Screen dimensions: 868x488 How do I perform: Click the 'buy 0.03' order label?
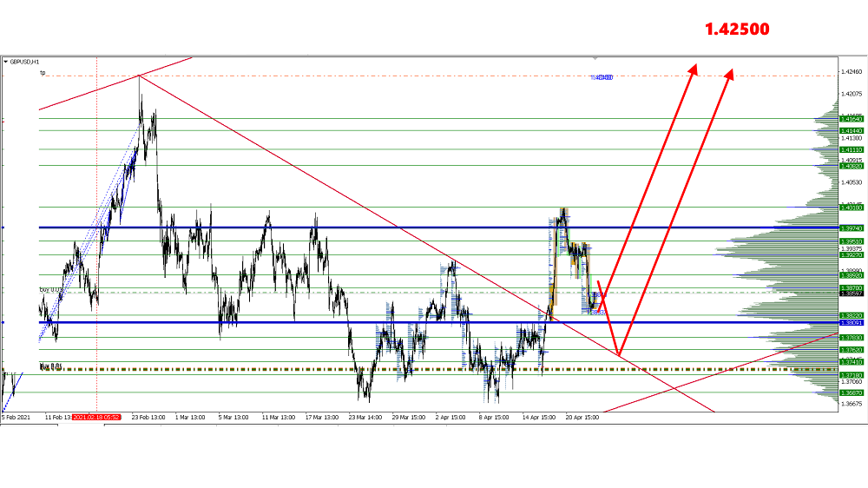(x=51, y=288)
